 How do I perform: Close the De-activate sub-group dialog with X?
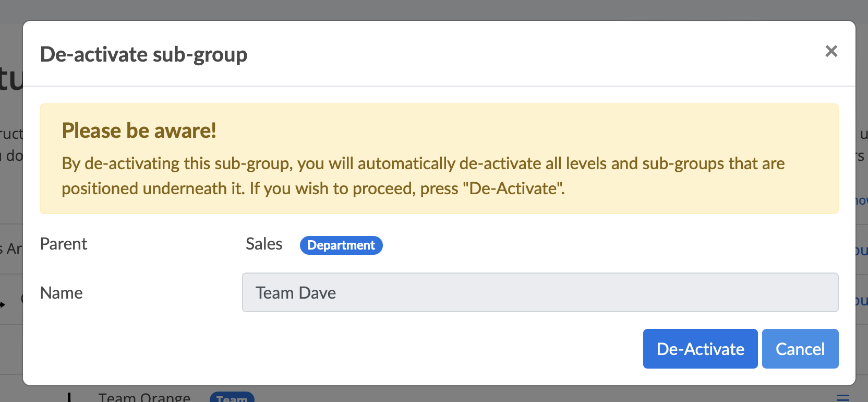tap(831, 51)
